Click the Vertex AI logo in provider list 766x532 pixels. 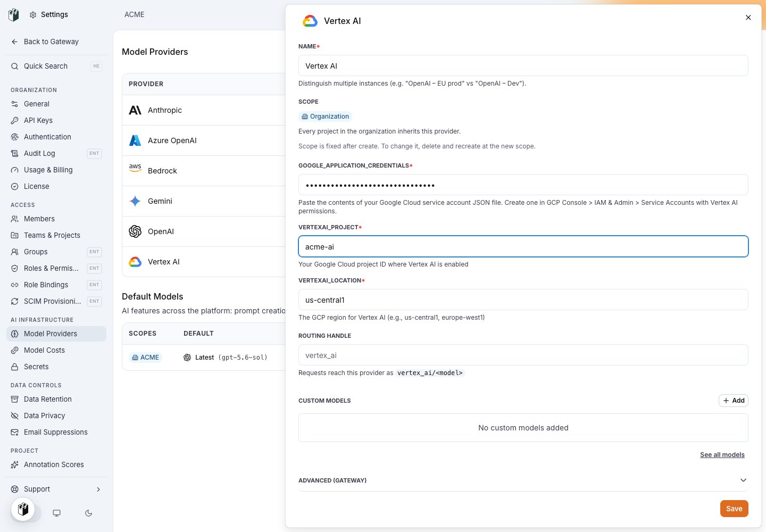click(135, 262)
